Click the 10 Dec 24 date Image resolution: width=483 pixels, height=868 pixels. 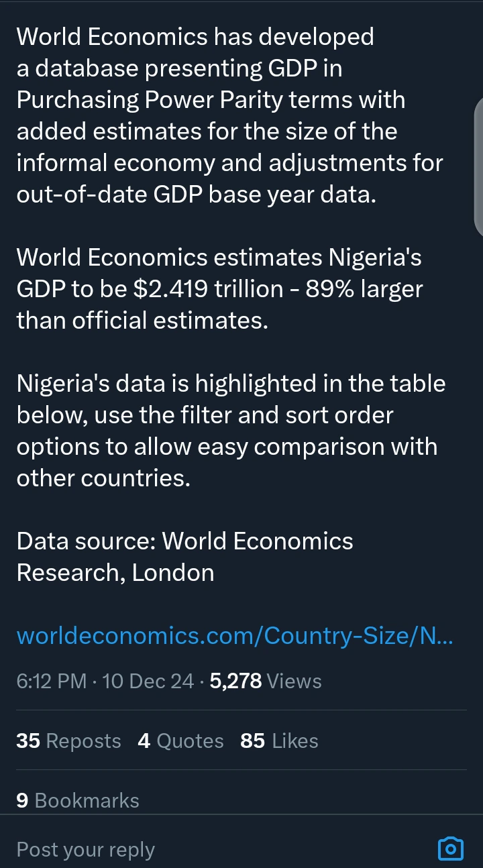click(x=148, y=681)
